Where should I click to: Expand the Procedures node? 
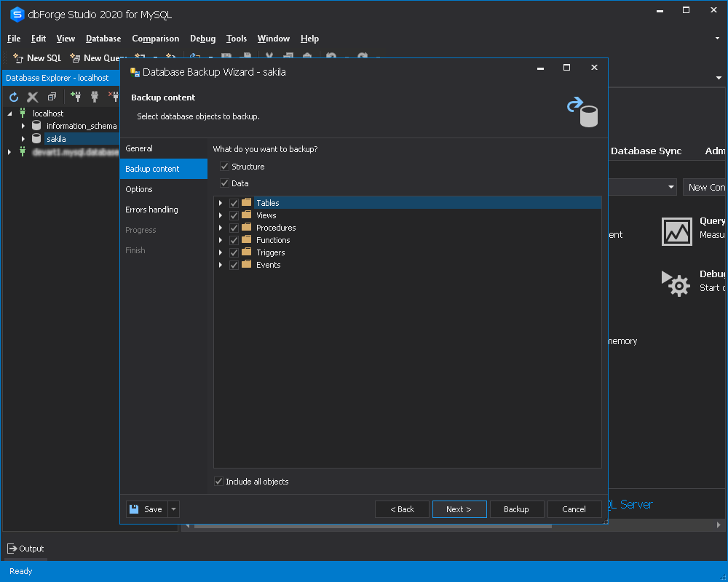click(x=221, y=228)
